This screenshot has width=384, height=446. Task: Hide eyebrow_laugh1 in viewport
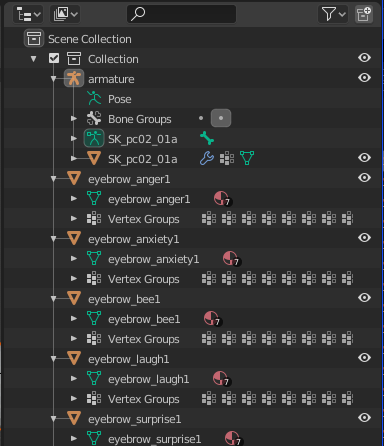[x=364, y=358]
